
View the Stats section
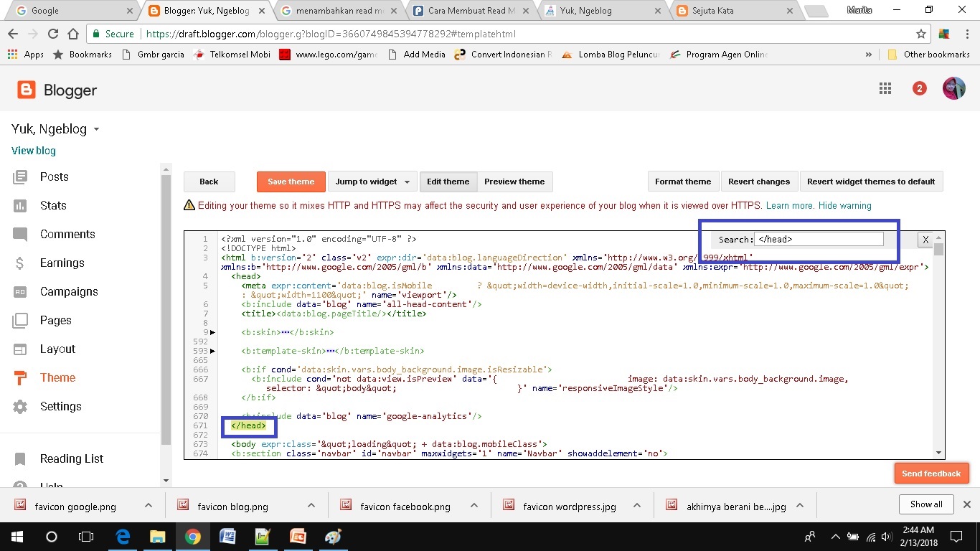(x=53, y=205)
